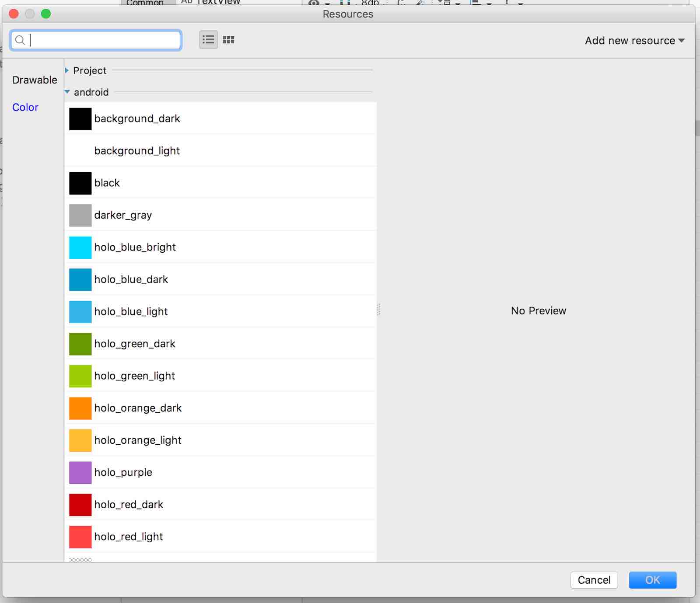Click the scrollbar thumb on the right edge

(697, 128)
